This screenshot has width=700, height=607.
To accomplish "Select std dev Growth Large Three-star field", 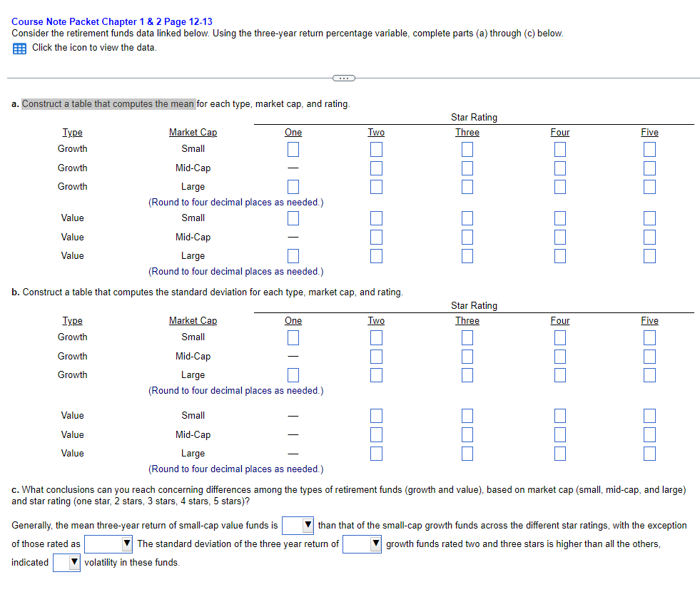I will coord(467,375).
